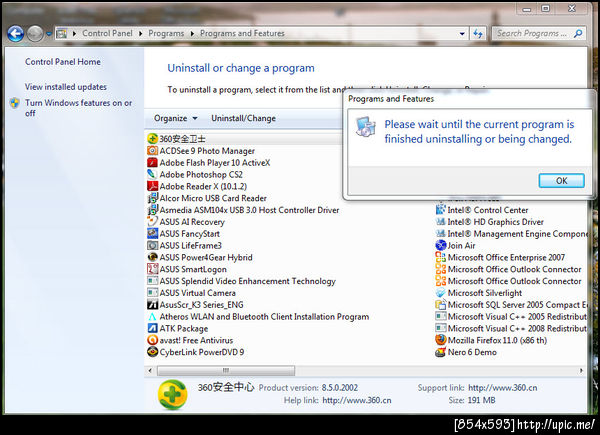Open Turn Windows features on or off
600x435 pixels.
tap(78, 108)
